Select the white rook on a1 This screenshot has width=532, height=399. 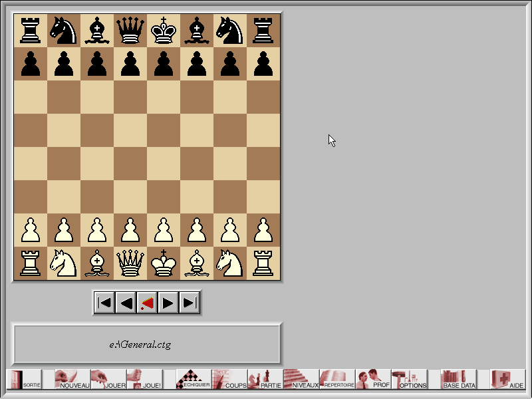click(x=31, y=263)
